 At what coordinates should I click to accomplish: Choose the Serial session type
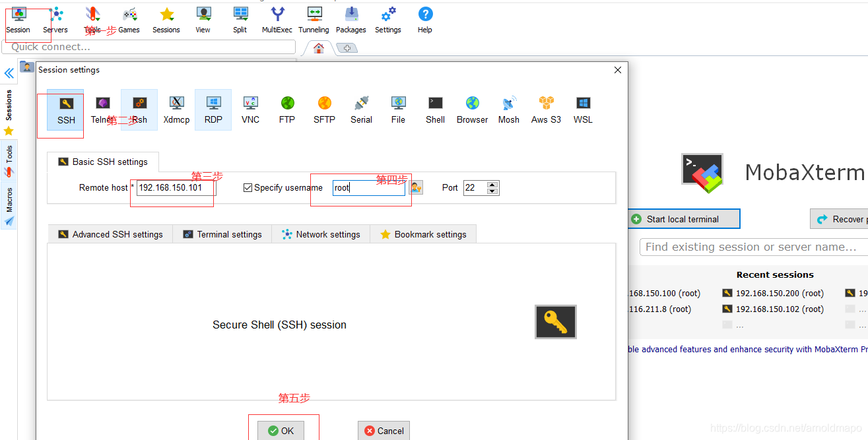pyautogui.click(x=361, y=110)
